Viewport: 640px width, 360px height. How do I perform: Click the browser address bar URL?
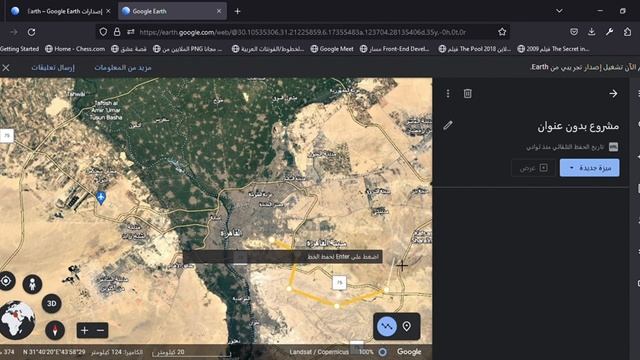[303, 32]
